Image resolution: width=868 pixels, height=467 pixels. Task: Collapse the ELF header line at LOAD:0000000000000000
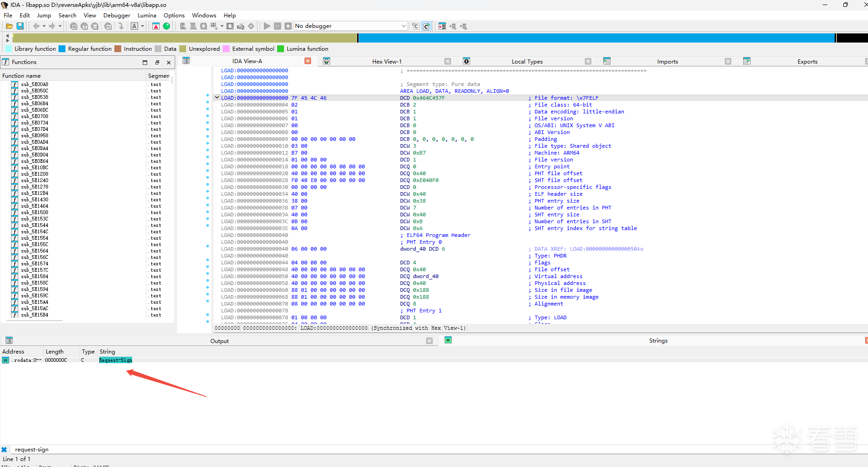pos(217,97)
